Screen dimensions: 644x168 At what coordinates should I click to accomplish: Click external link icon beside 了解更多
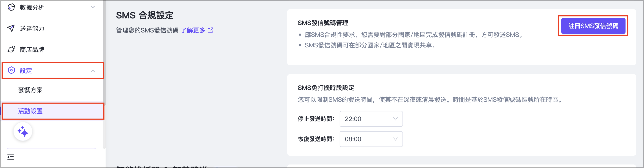click(210, 30)
